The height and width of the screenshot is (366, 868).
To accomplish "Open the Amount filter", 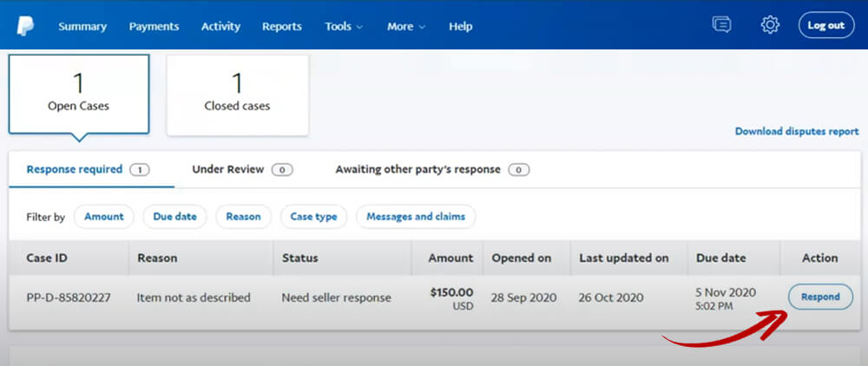I will pyautogui.click(x=104, y=217).
